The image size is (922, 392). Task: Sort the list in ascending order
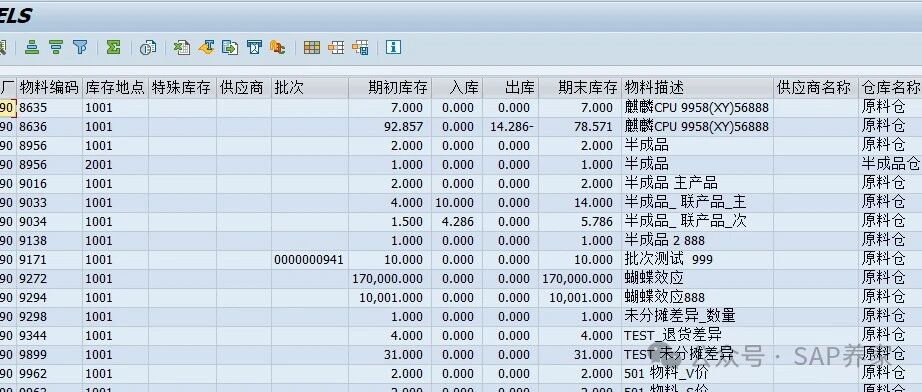point(32,48)
